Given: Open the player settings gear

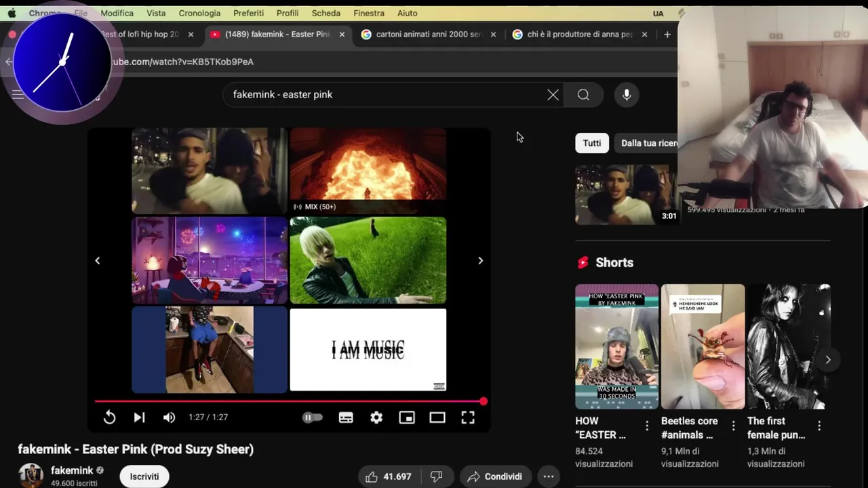Looking at the screenshot, I should (376, 418).
